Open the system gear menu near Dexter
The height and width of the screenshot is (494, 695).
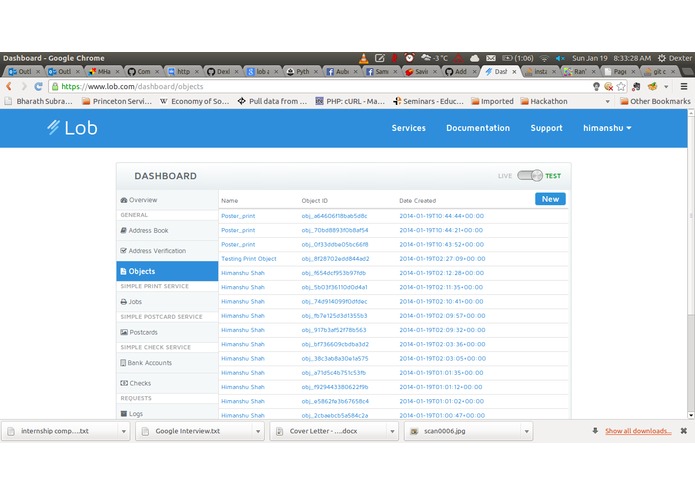tap(662, 58)
